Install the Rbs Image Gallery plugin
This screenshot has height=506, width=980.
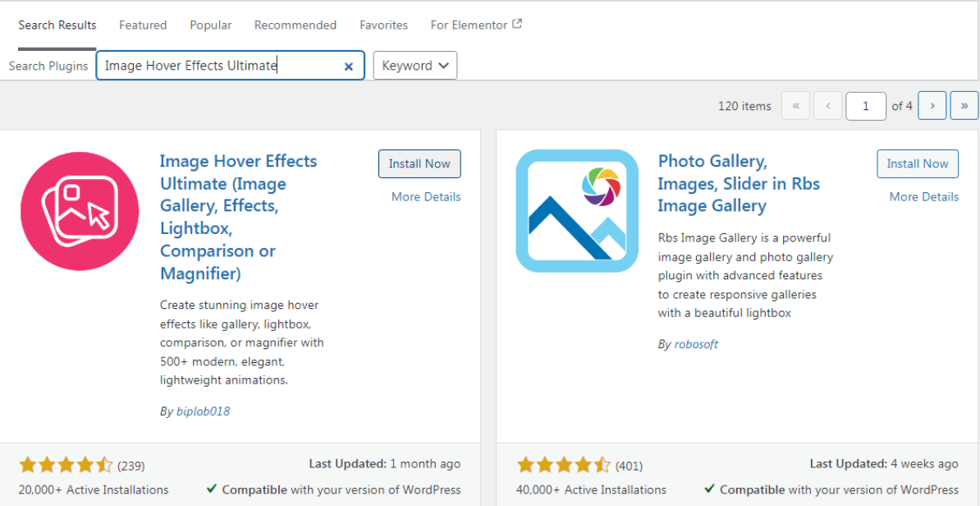918,163
